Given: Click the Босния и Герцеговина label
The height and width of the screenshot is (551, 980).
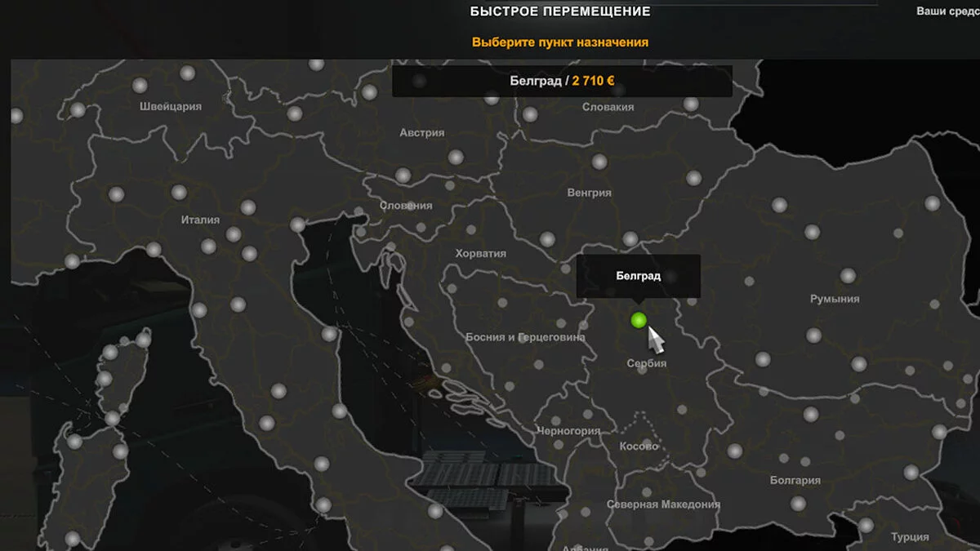Looking at the screenshot, I should pos(525,337).
